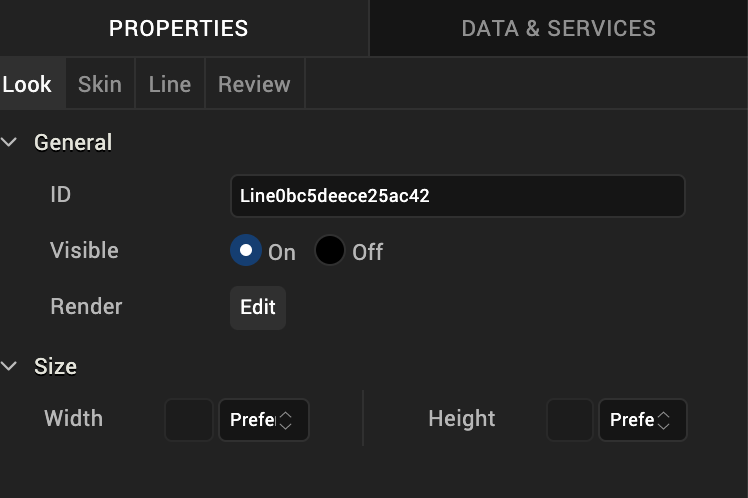
Task: Click the ID text field
Action: coord(457,196)
